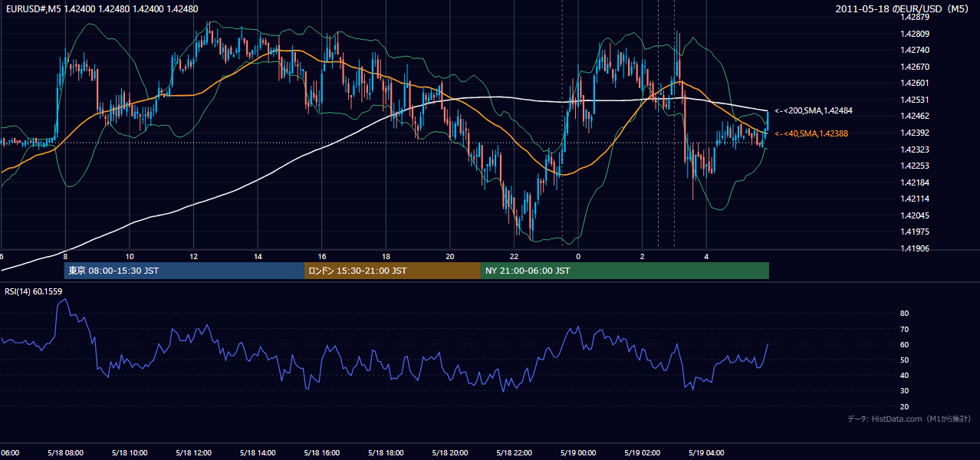Click the '<-<200,SMA,1.42484' moving average label
This screenshot has height=460, width=980.
pos(813,110)
